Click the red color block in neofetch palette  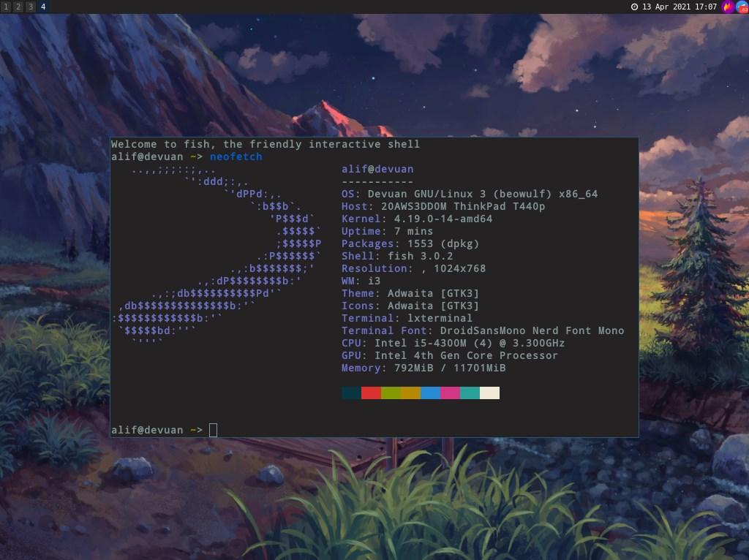tap(371, 393)
